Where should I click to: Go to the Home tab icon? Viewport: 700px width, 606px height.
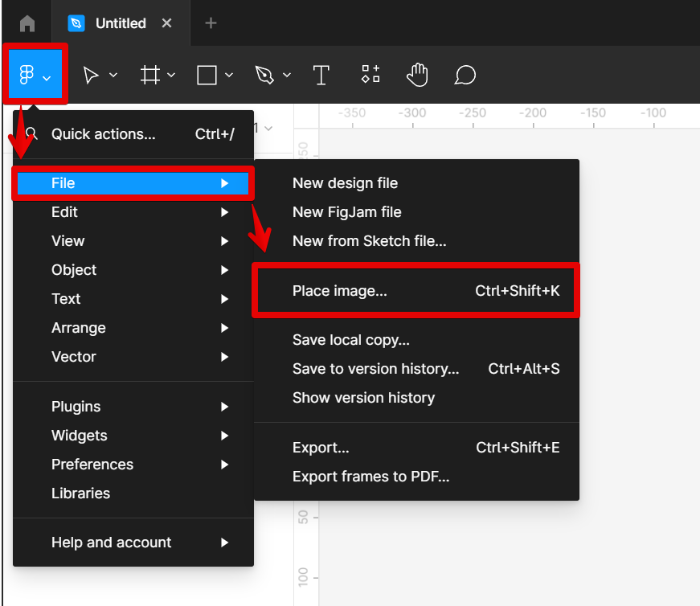point(27,23)
